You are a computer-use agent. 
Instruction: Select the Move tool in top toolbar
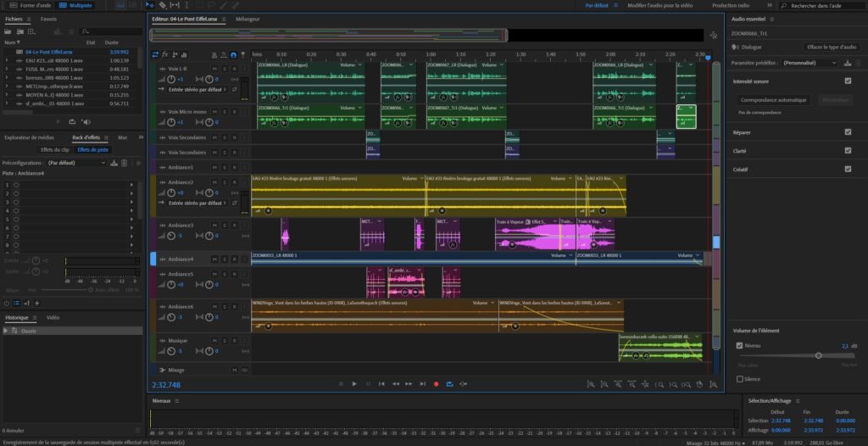pyautogui.click(x=150, y=5)
